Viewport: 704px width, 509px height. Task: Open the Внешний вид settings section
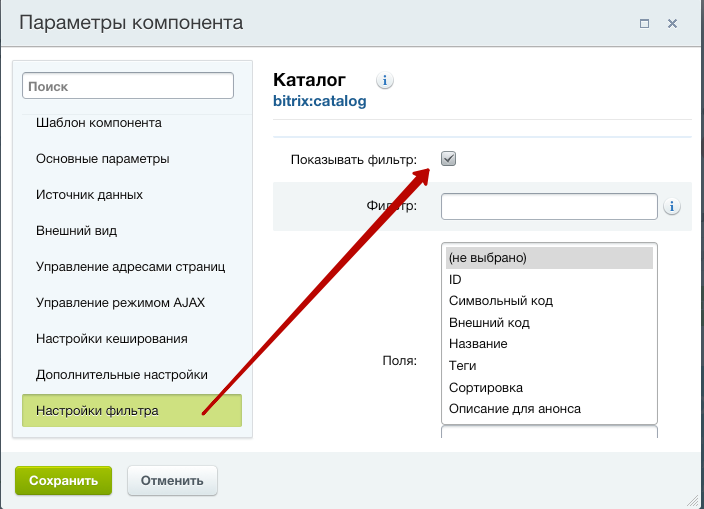(x=77, y=231)
